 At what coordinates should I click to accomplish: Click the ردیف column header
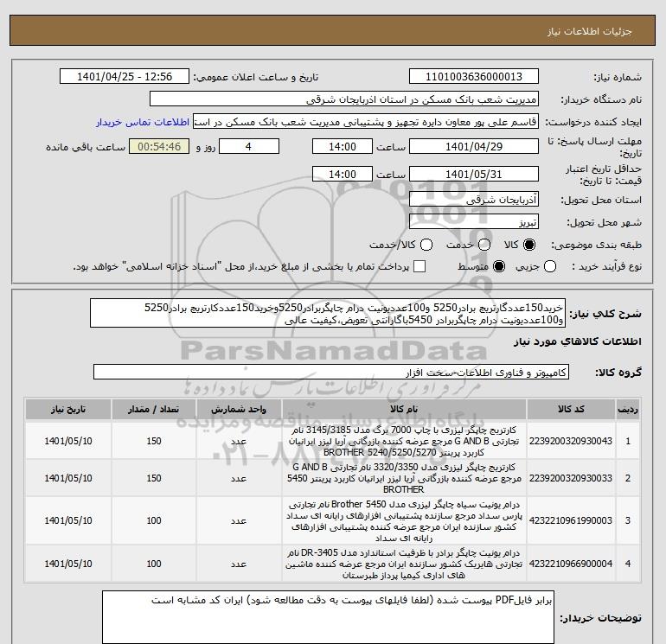coord(628,409)
